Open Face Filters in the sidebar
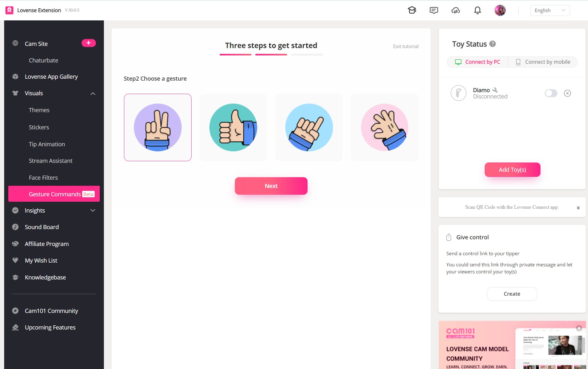 pyautogui.click(x=43, y=177)
